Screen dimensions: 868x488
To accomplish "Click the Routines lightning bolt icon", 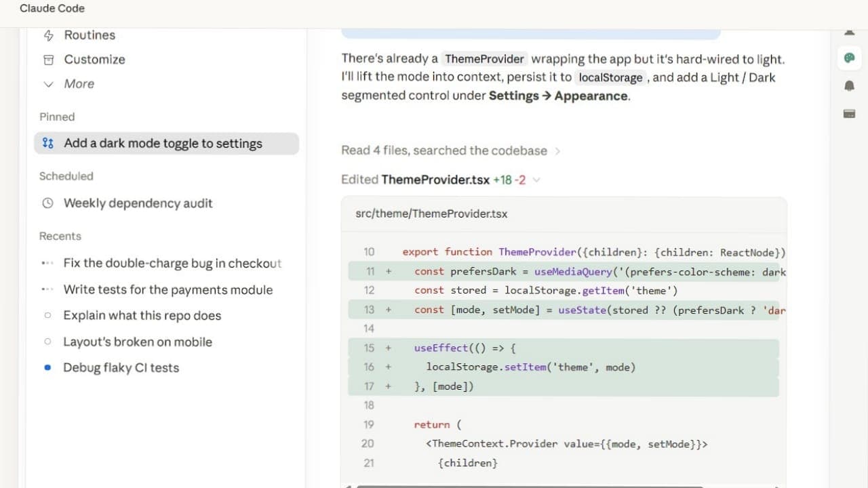I will click(x=48, y=35).
